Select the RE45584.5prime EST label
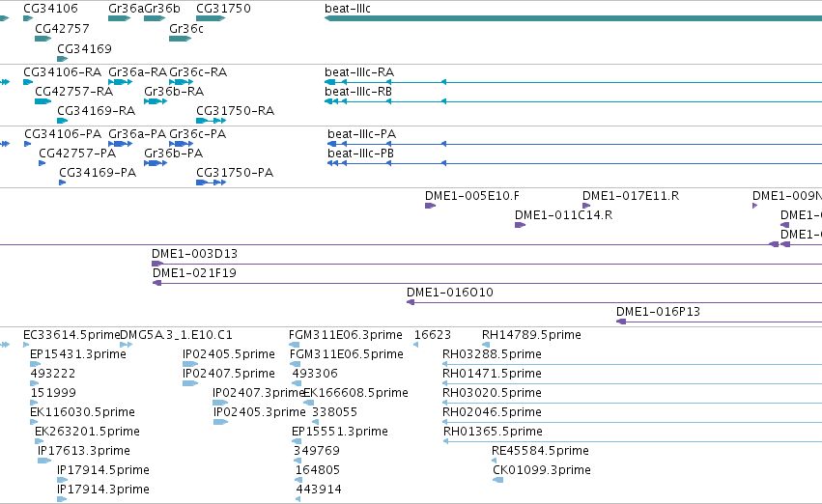This screenshot has width=822, height=504. click(x=540, y=451)
